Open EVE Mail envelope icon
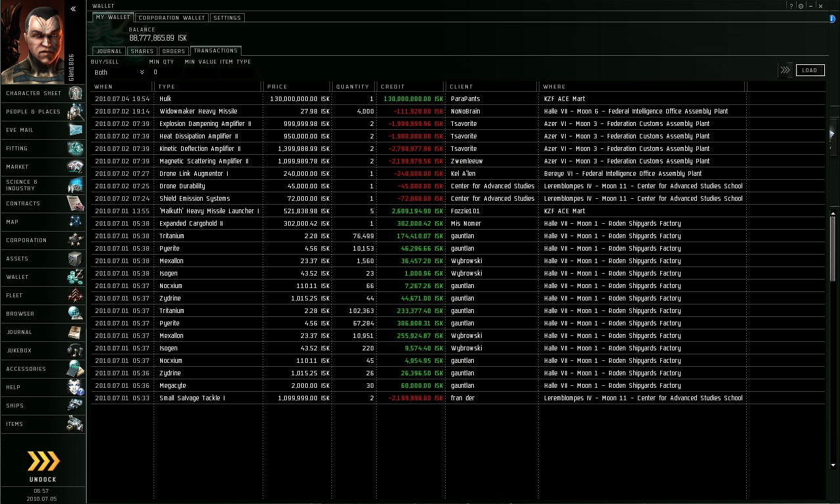Screen dimensions: 840x504 coord(75,130)
